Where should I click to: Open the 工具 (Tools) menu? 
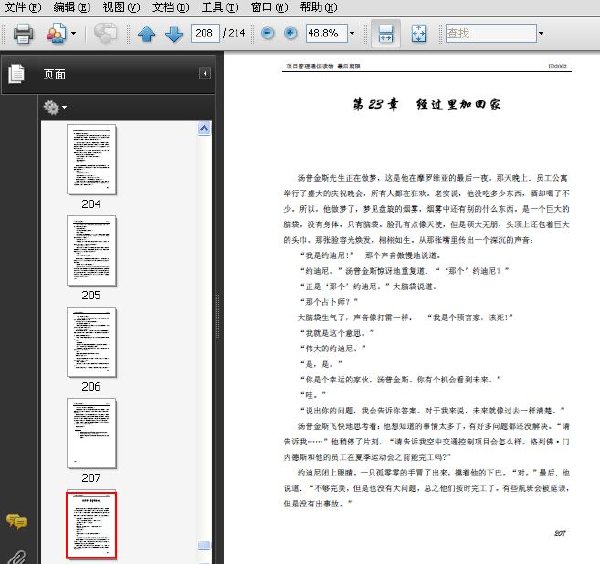point(220,7)
